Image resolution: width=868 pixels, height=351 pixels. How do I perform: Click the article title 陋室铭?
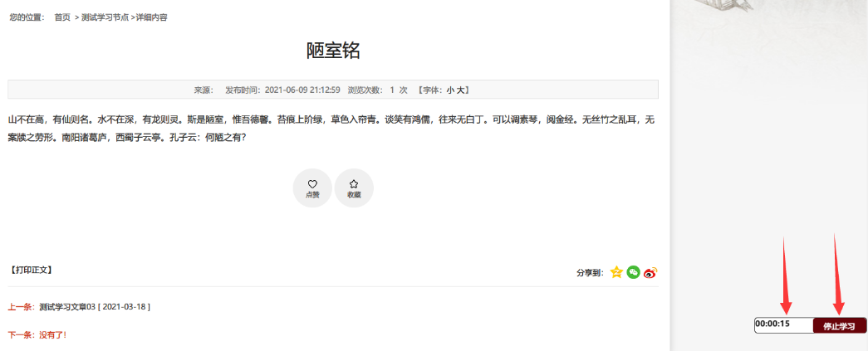pos(333,51)
